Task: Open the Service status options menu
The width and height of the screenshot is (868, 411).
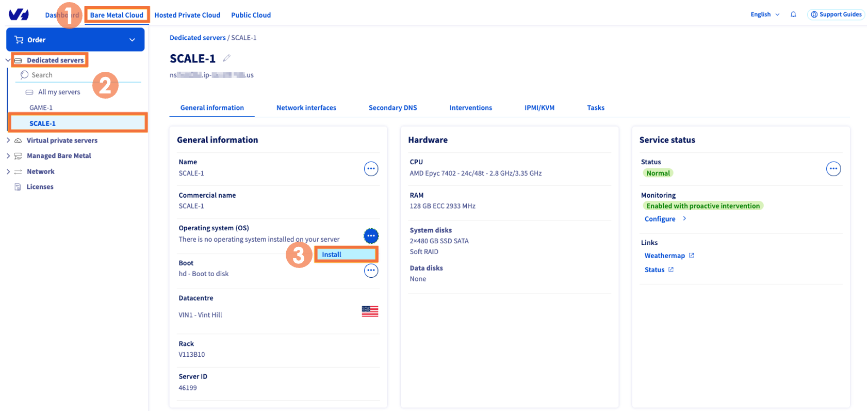Action: pos(833,169)
